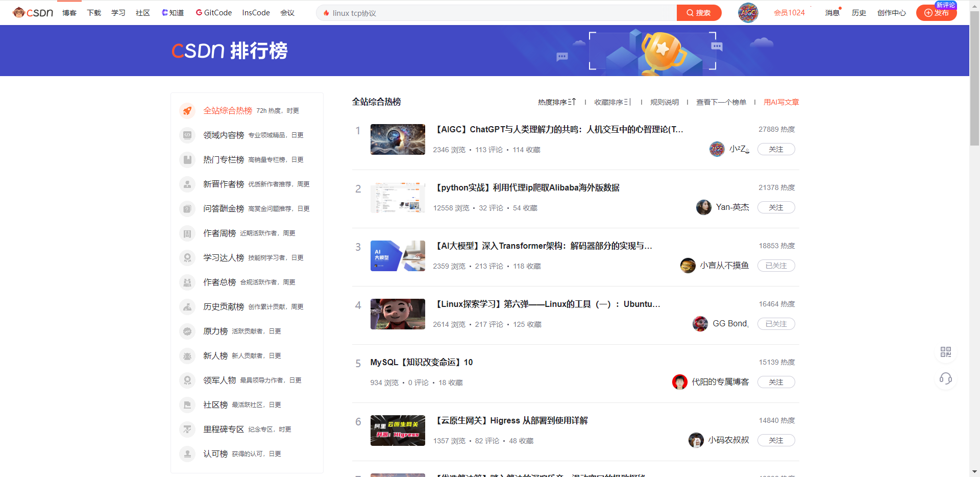Image resolution: width=980 pixels, height=477 pixels.
Task: Open article MySQL【知识改变命运】10
Action: pos(422,362)
